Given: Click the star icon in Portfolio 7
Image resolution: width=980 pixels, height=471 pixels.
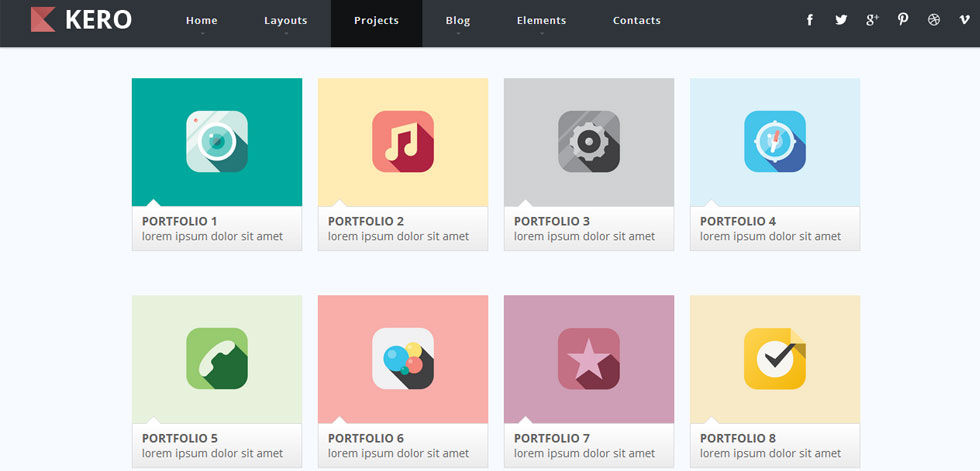Looking at the screenshot, I should [589, 359].
